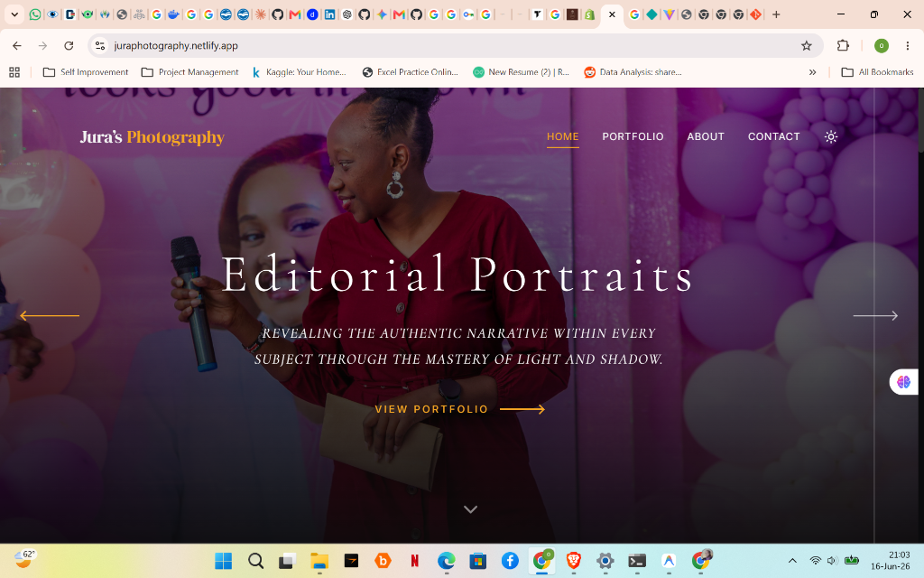Open Task View in taskbar
The height and width of the screenshot is (578, 924).
point(287,561)
